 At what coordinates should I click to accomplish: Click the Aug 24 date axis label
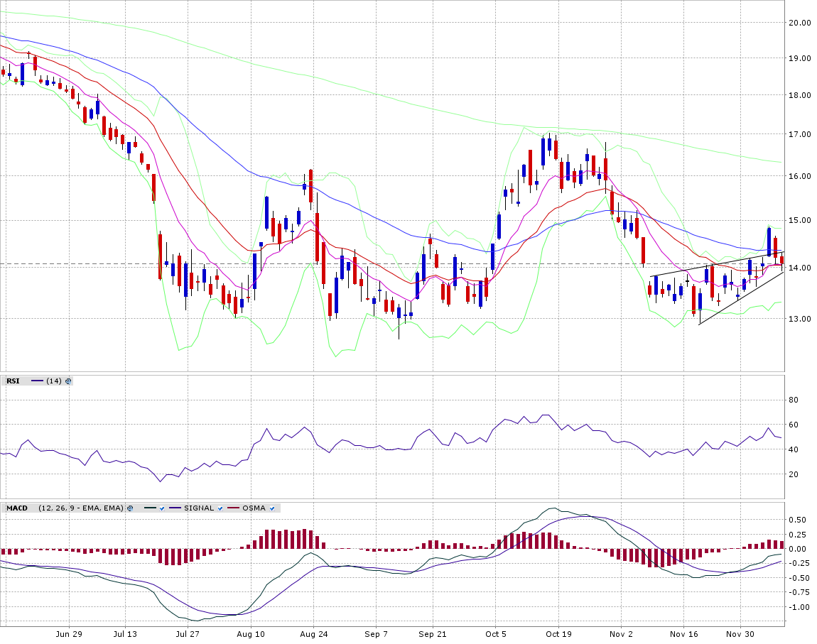tap(313, 633)
